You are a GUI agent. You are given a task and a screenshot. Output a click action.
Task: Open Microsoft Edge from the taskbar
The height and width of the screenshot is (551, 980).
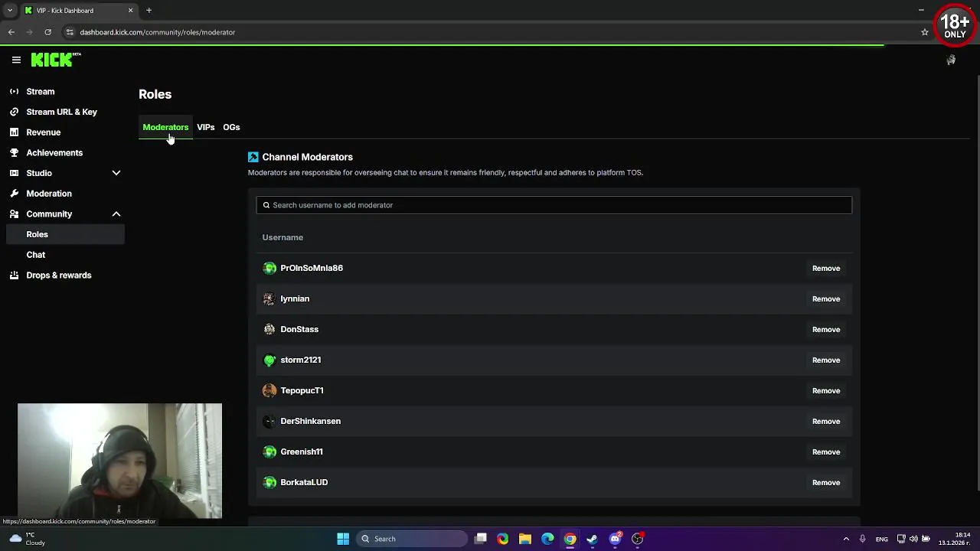click(x=547, y=539)
